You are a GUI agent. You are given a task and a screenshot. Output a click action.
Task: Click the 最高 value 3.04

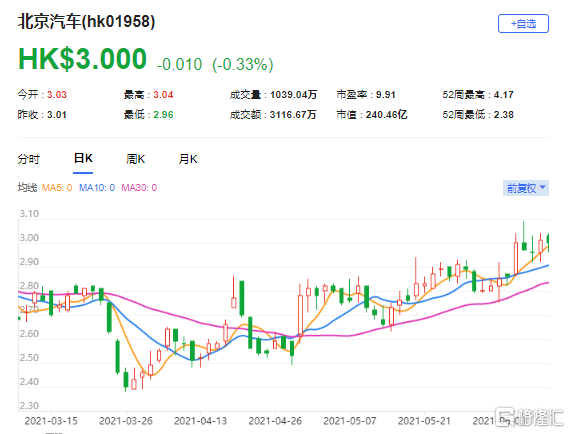point(163,95)
